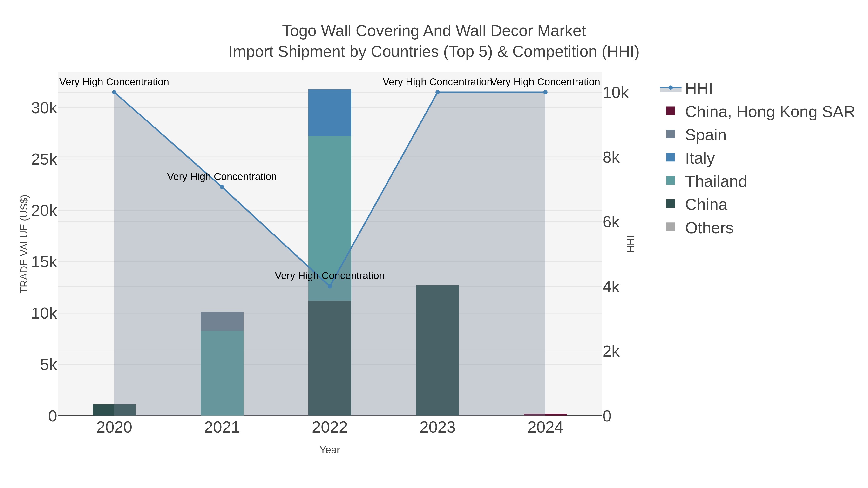Image resolution: width=868 pixels, height=488 pixels.
Task: Select the 2022 HHI data point
Action: click(330, 286)
